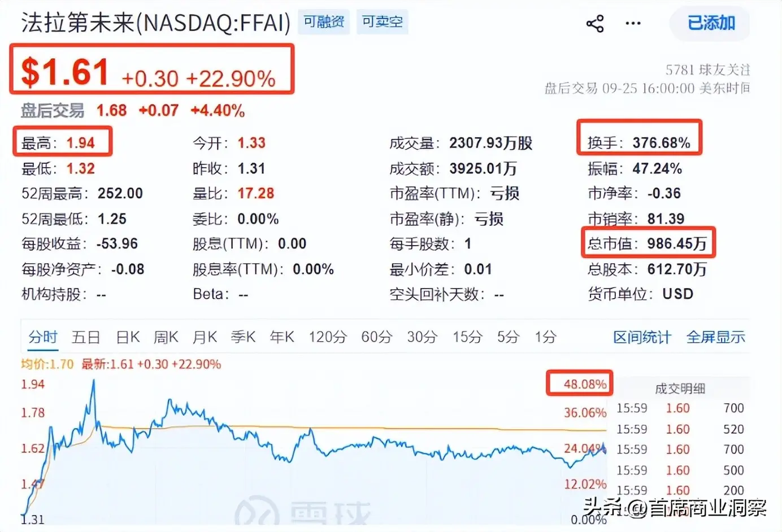Select the 1分 chart tab
Viewport: 782px width, 532px height.
tap(546, 337)
